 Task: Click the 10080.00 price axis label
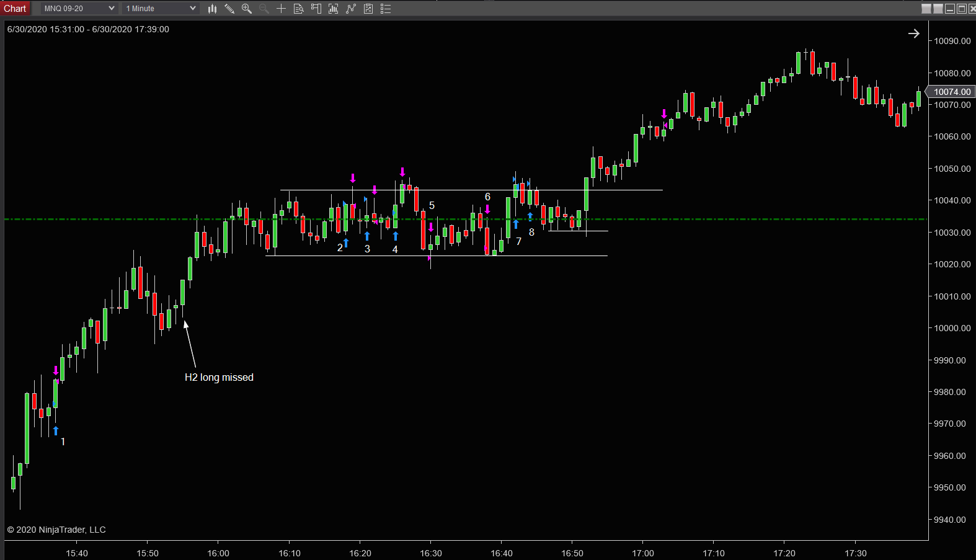952,73
